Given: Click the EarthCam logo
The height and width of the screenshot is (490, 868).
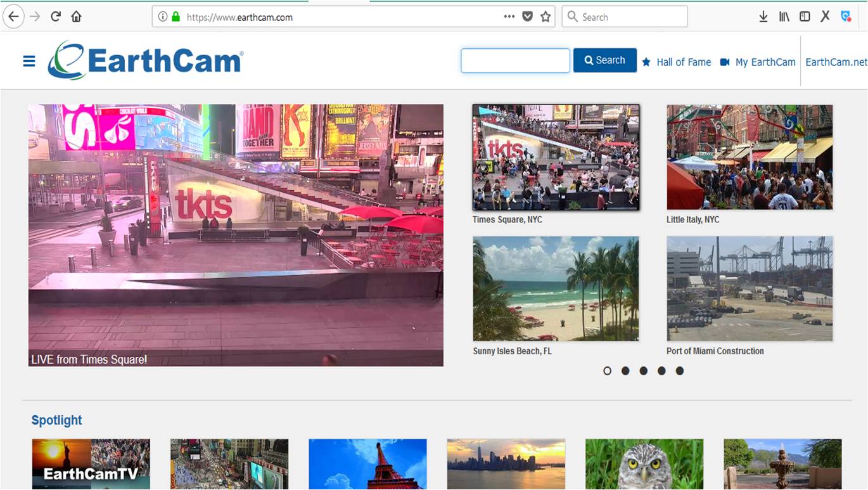Looking at the screenshot, I should (x=146, y=61).
